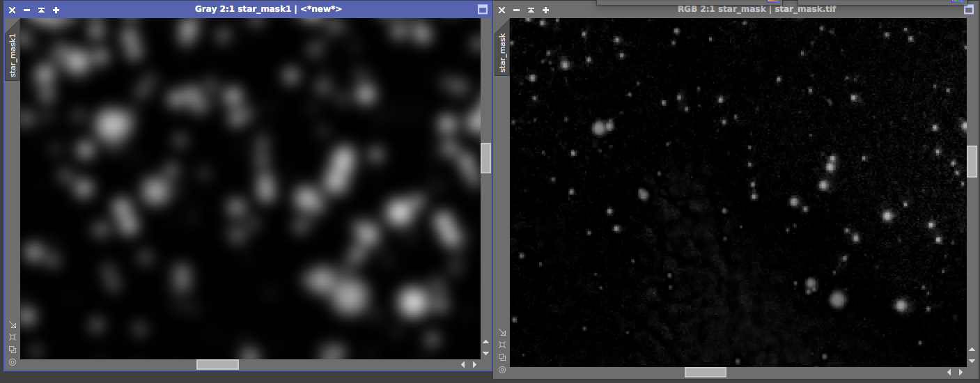The height and width of the screenshot is (383, 980).
Task: Close the star_mask1 image window
Action: 12,10
